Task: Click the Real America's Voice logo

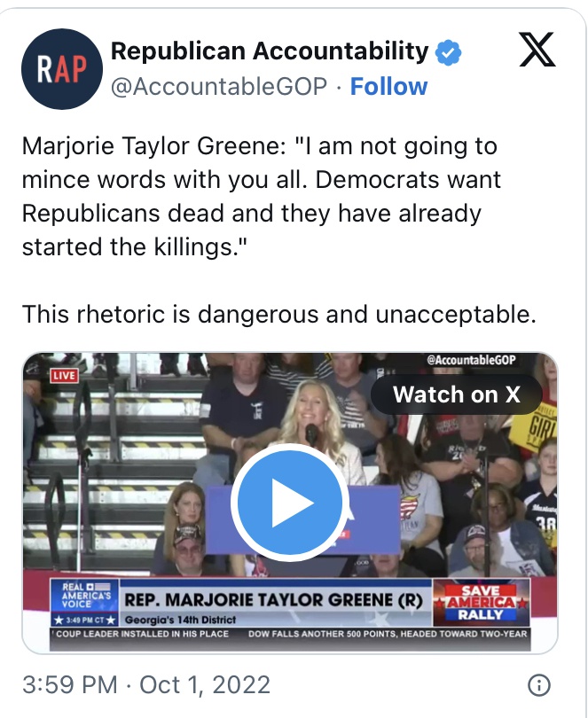Action: pyautogui.click(x=84, y=596)
